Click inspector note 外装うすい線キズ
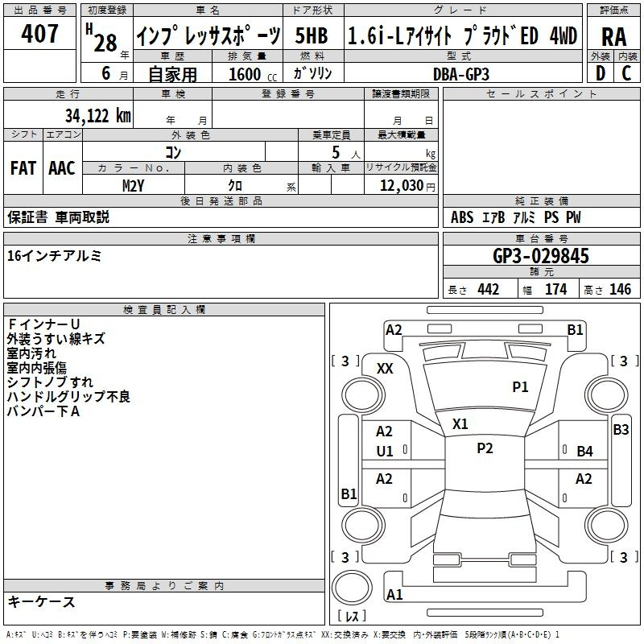 (56, 338)
